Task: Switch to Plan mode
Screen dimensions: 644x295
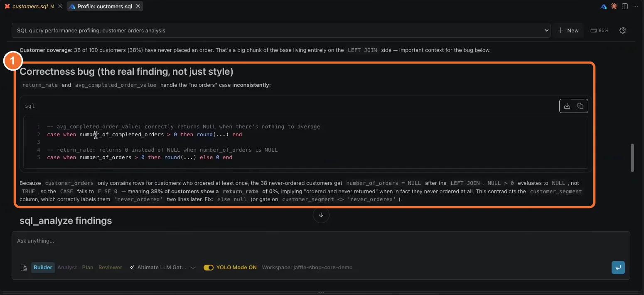Action: (x=88, y=268)
